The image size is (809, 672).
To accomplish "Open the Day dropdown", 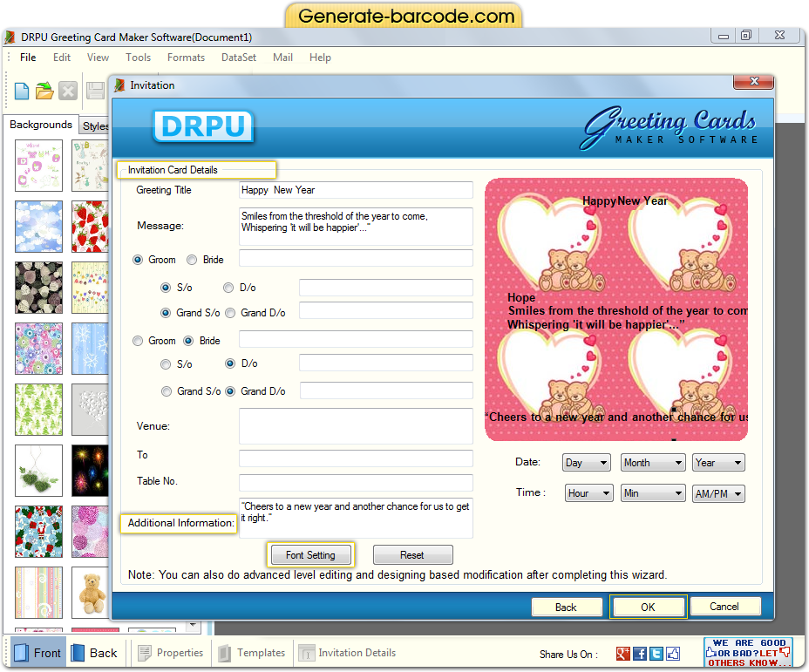I will tap(587, 463).
